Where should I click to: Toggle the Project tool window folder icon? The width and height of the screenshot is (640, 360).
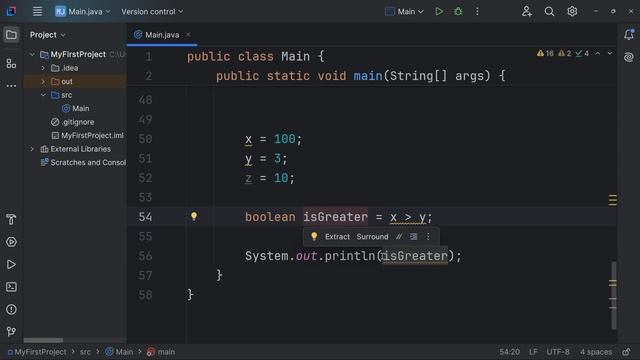(x=11, y=35)
